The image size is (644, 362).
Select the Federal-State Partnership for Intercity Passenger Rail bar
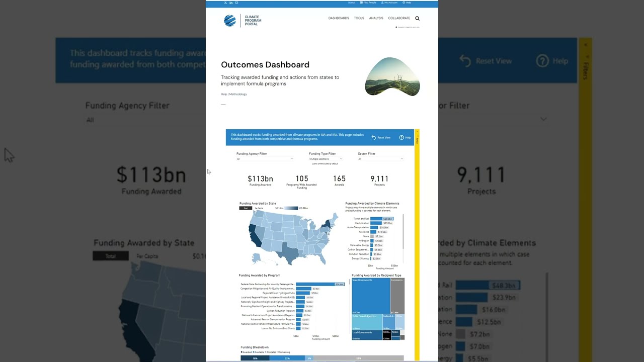320,284
